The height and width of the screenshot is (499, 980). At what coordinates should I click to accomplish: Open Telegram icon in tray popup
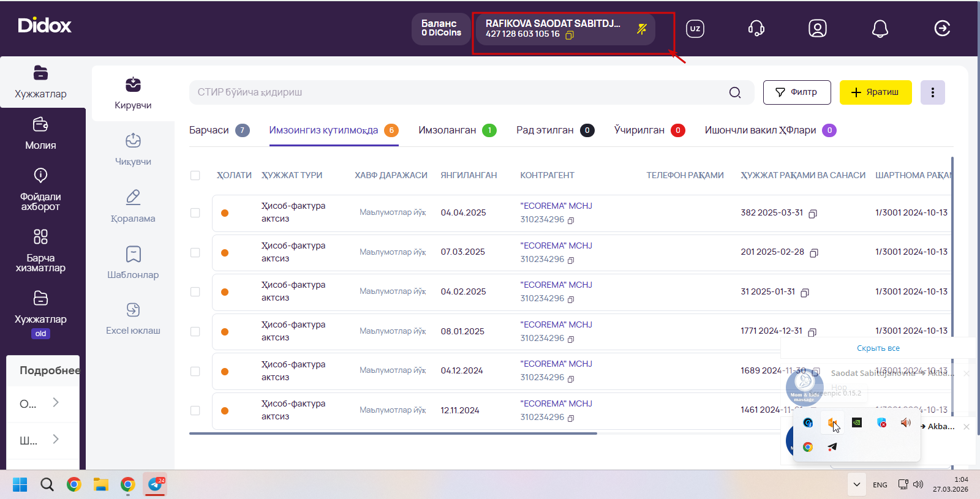(x=832, y=447)
